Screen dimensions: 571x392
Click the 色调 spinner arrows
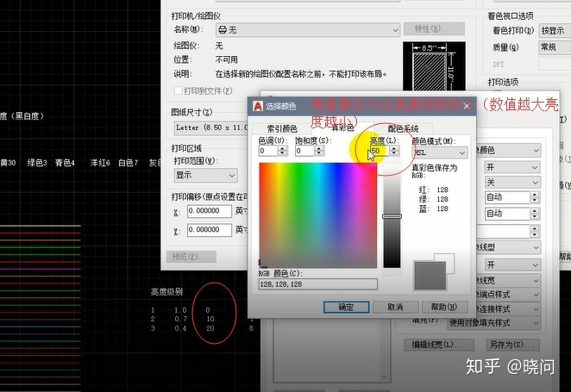coord(283,151)
